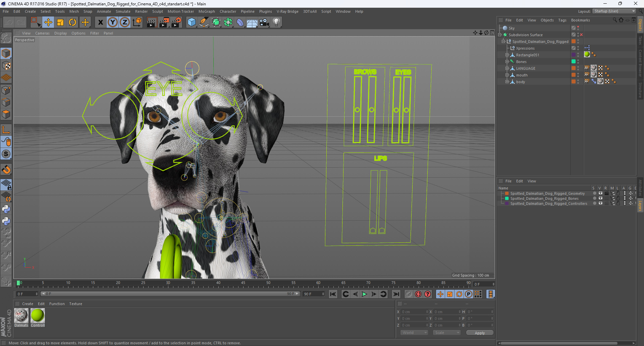Click Render View clapperboard icon
The width and height of the screenshot is (644, 346).
pos(152,22)
